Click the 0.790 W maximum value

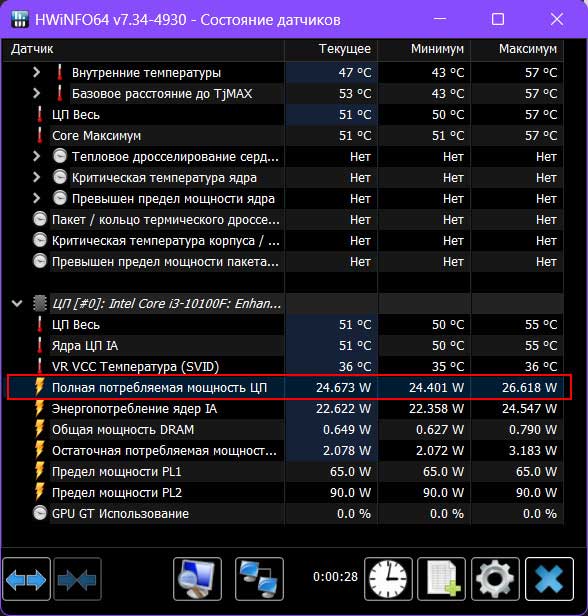(533, 430)
